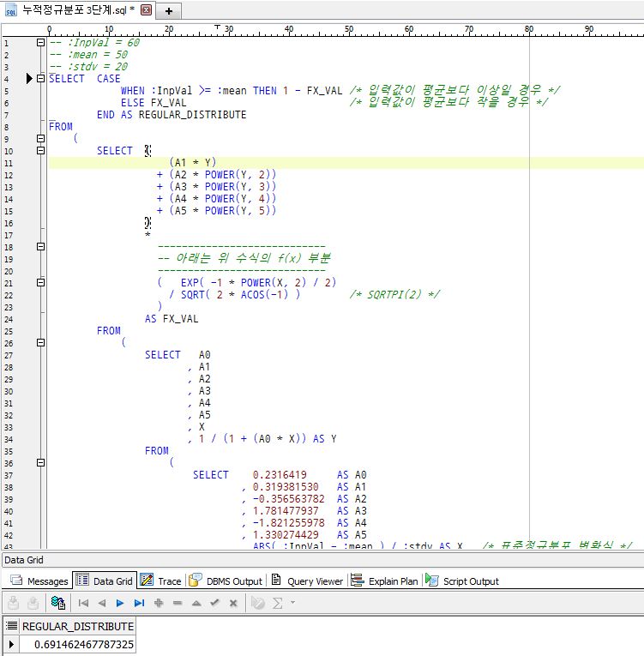Open the Script Output tab

462,581
